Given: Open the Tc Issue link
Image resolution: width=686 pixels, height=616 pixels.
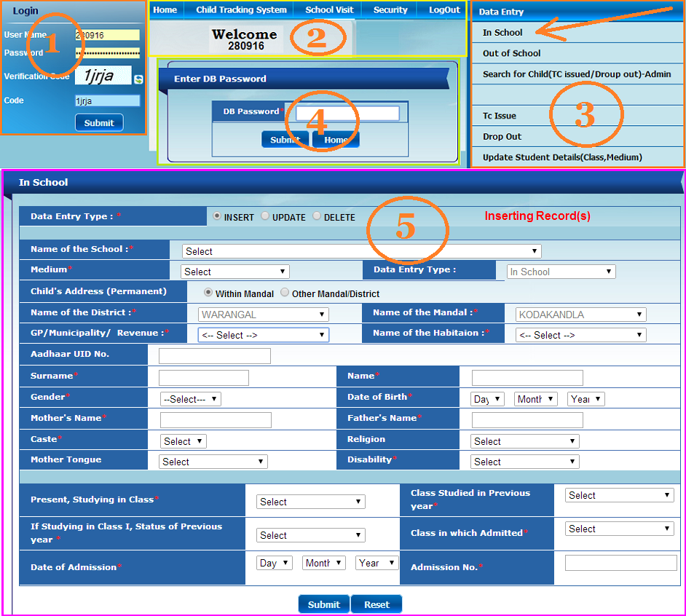Looking at the screenshot, I should (499, 116).
